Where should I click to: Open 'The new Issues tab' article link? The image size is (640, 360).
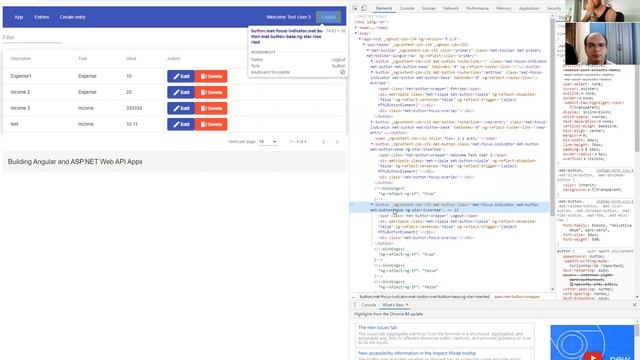pos(378,327)
